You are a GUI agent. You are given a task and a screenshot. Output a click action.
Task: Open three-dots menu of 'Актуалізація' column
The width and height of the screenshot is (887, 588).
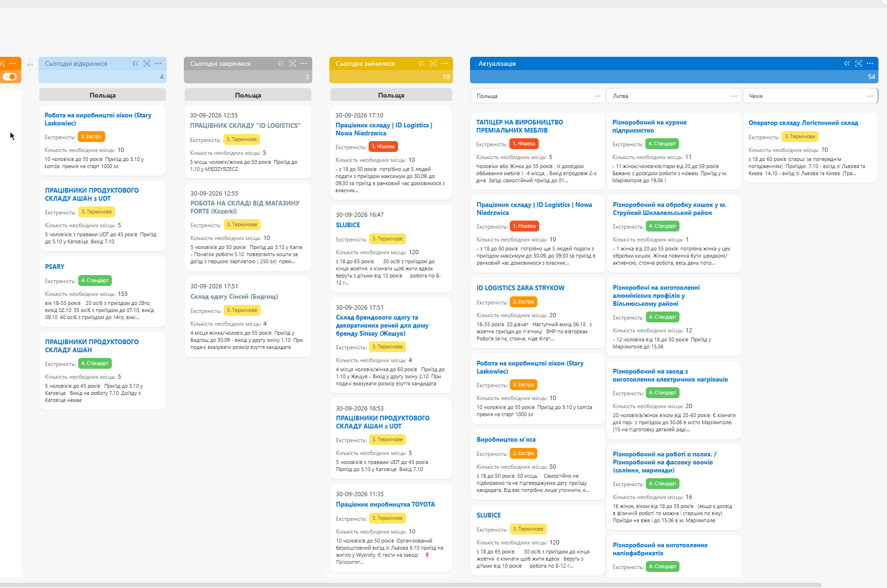(870, 63)
